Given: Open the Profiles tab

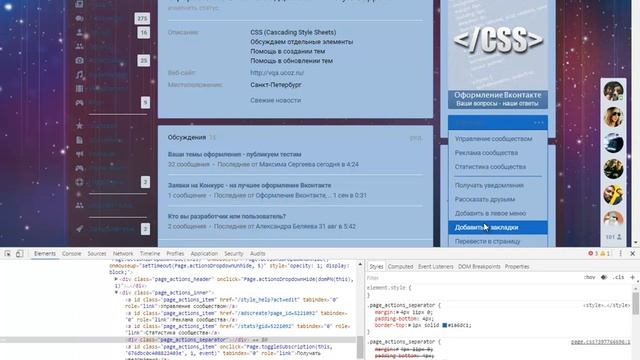Looking at the screenshot, I should click(x=175, y=253).
